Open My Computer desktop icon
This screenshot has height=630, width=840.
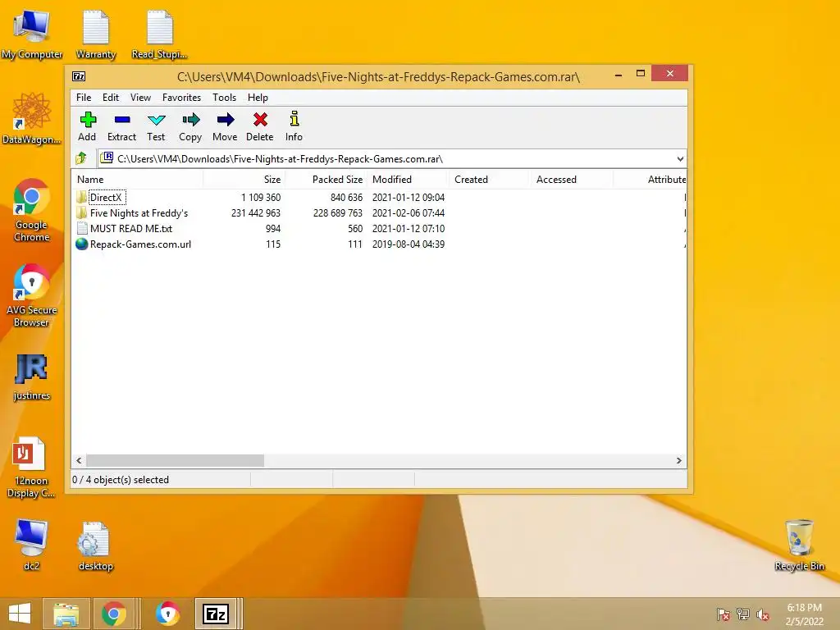coord(32,34)
